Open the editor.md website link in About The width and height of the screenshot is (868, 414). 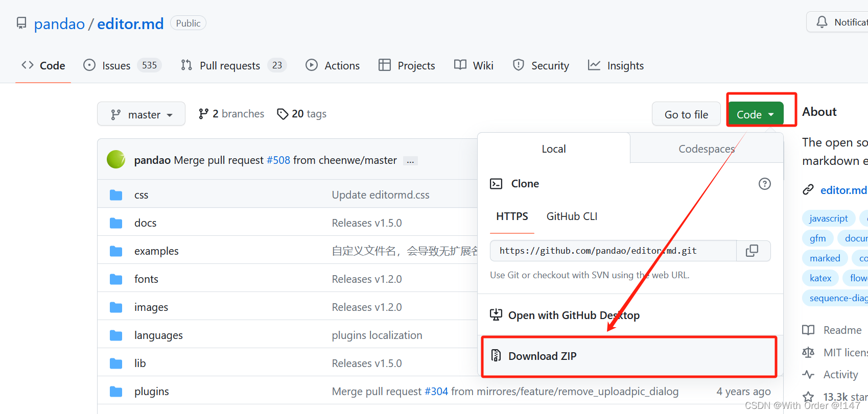843,190
